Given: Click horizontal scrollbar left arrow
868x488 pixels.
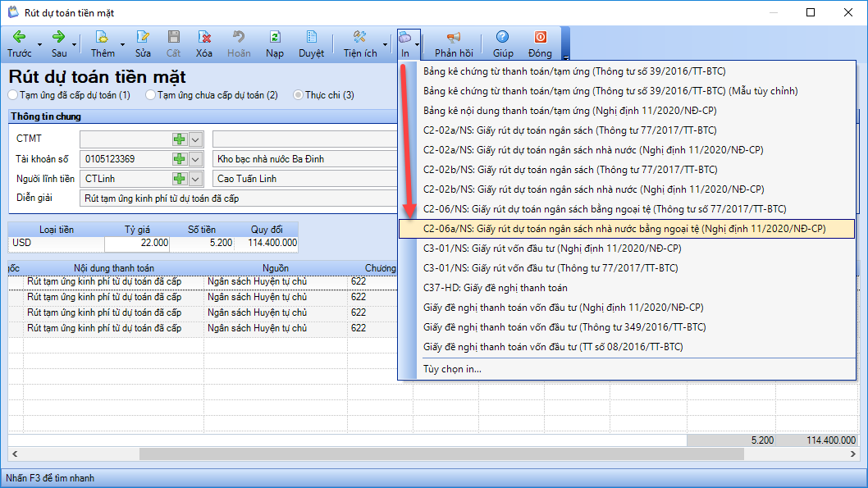Looking at the screenshot, I should (15, 454).
